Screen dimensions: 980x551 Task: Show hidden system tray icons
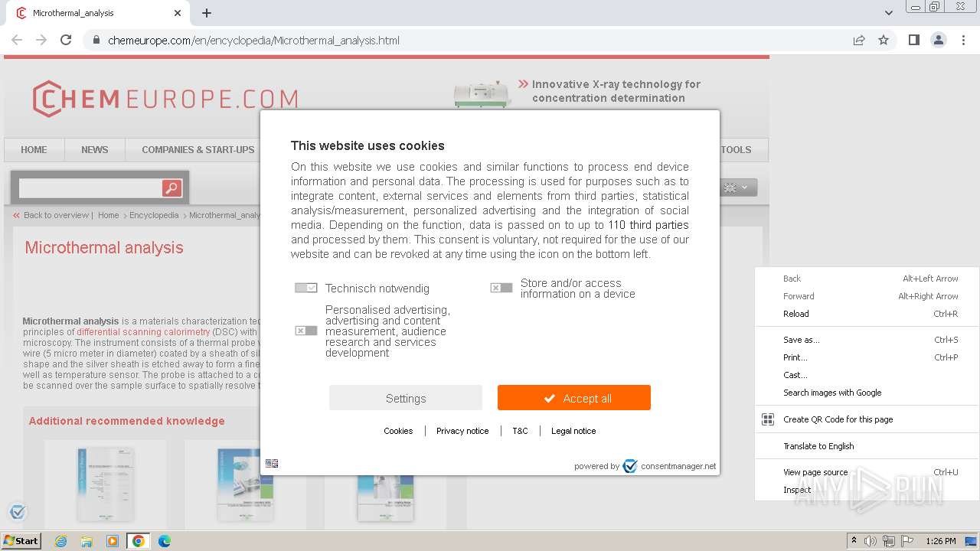click(x=854, y=541)
